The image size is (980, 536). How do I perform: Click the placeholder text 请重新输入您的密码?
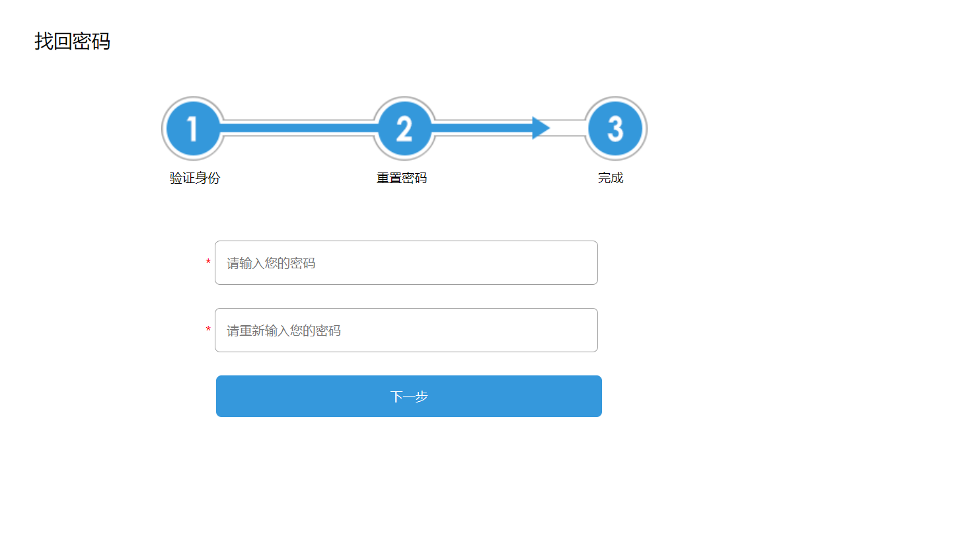tap(283, 330)
